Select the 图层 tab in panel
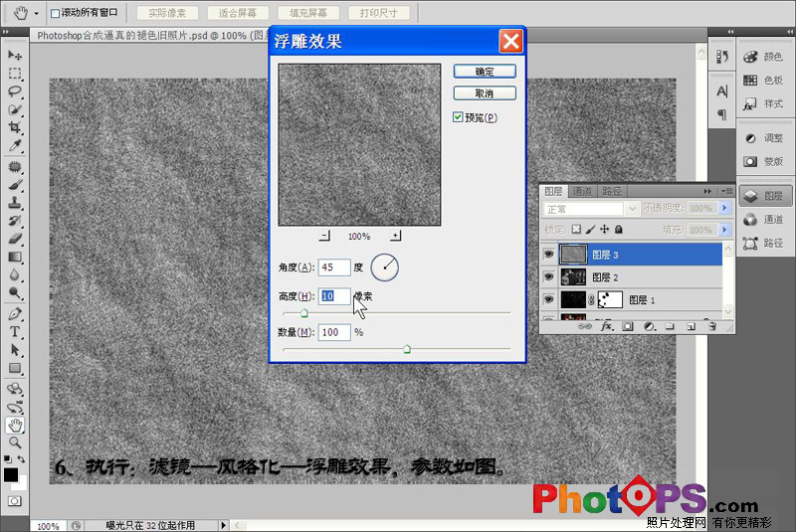This screenshot has width=796, height=532. 553,191
